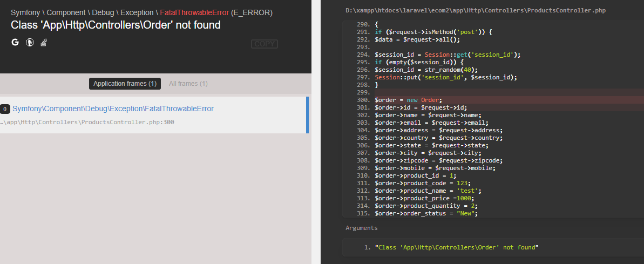This screenshot has width=644, height=264.
Task: Search the error on Google icon
Action: click(15, 42)
